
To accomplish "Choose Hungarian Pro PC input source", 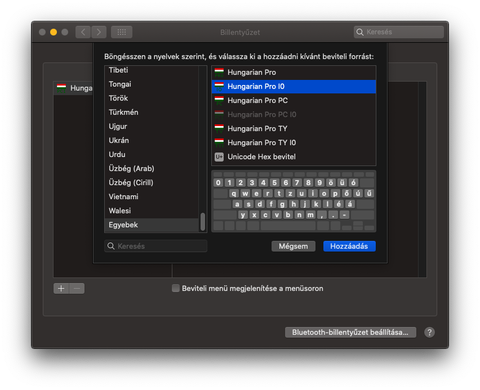I will tap(294, 100).
